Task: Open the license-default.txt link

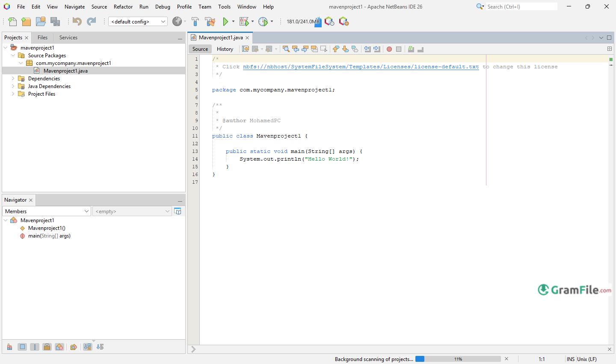Action: coord(361,67)
